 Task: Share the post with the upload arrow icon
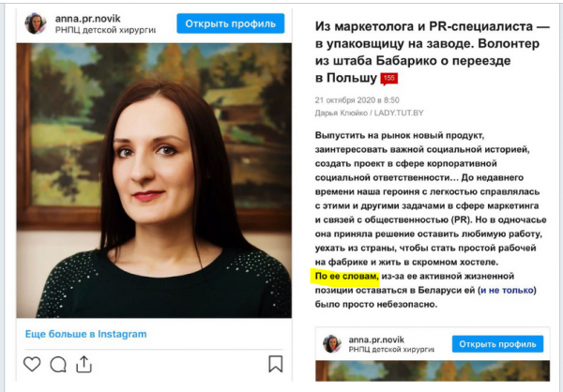[x=84, y=364]
